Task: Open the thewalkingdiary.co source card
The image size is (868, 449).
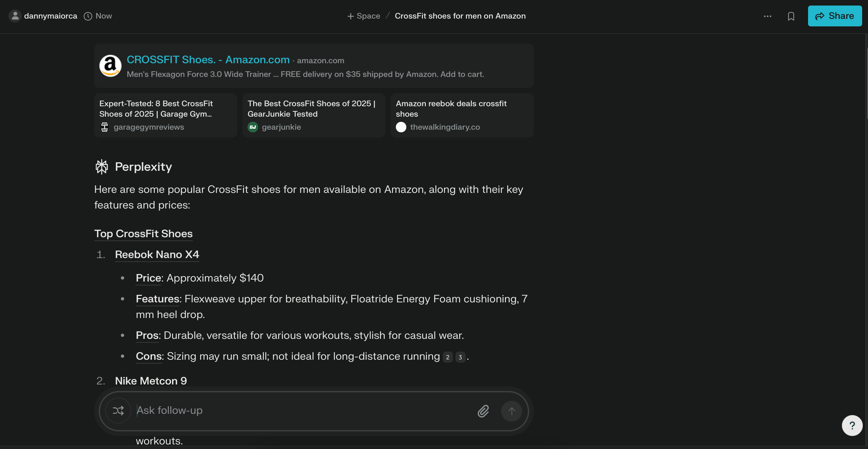Action: click(x=462, y=115)
